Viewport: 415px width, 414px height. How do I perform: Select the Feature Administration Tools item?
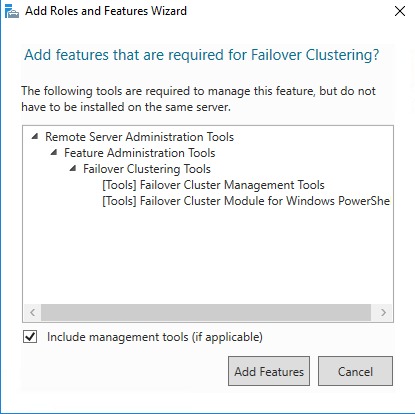click(x=140, y=153)
